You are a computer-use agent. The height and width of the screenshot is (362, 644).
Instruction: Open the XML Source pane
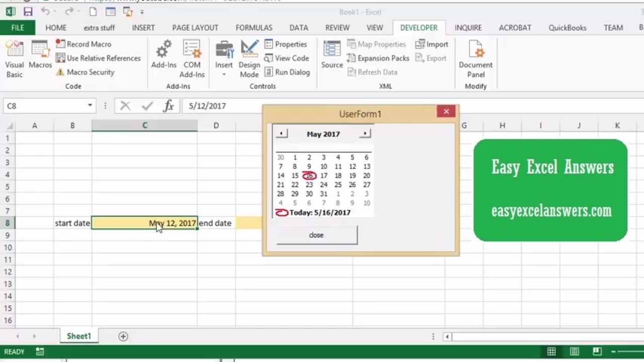click(x=332, y=55)
